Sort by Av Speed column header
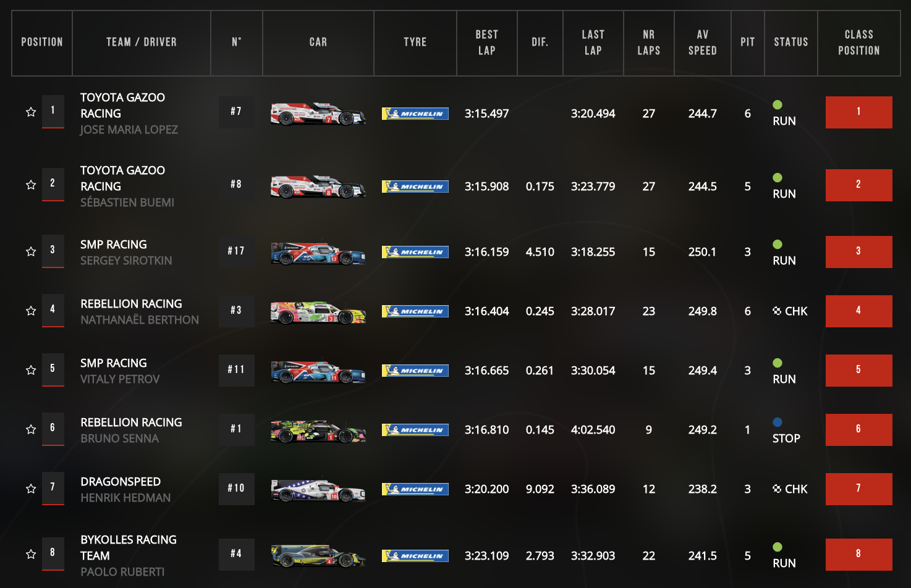This screenshot has width=911, height=588. [703, 43]
